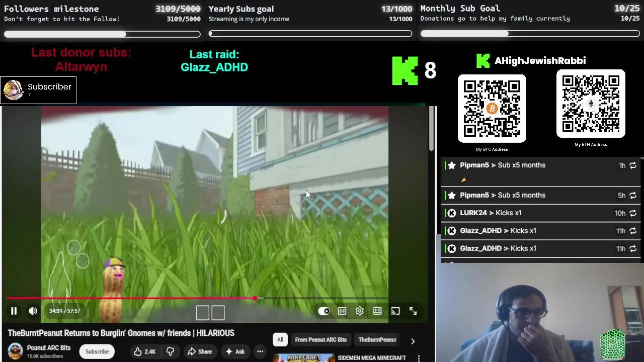Select the TheBurntPeanut filter chip
This screenshot has height=362, width=644.
(x=377, y=340)
